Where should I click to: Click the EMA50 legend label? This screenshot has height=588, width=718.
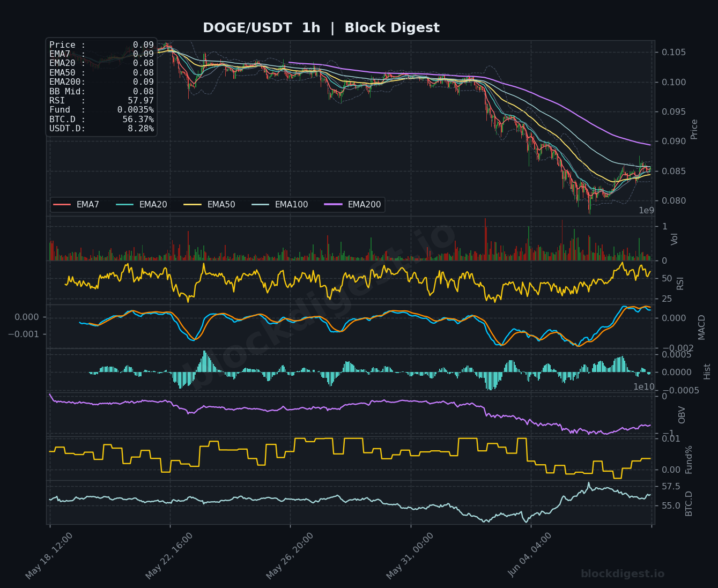tap(221, 205)
